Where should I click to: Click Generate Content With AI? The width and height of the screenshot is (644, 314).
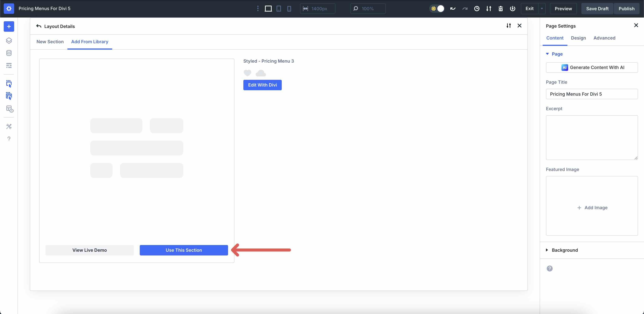tap(592, 67)
